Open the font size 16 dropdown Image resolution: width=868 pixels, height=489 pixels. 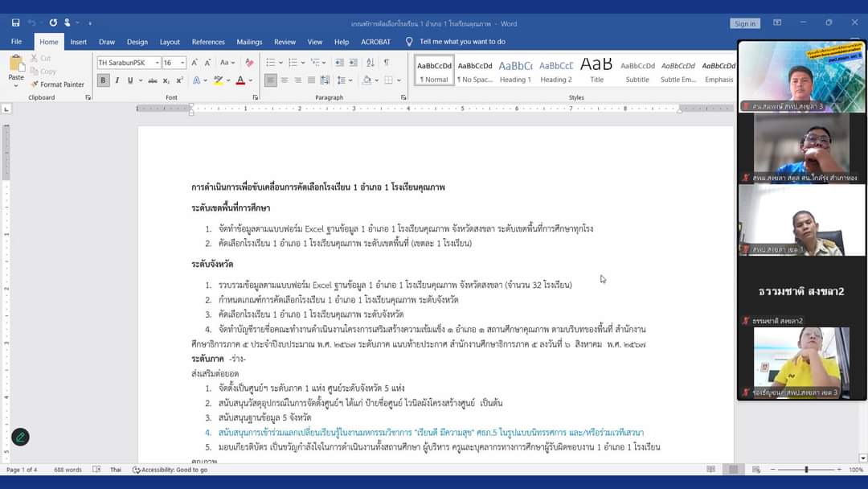tap(182, 63)
